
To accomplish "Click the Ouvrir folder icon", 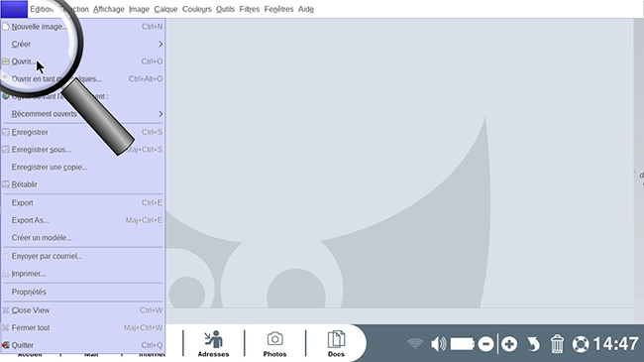I will tap(6, 61).
